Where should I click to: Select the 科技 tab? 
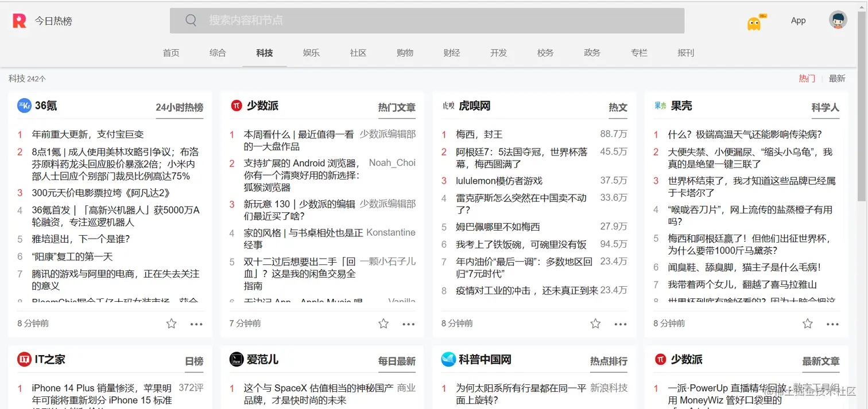point(265,53)
